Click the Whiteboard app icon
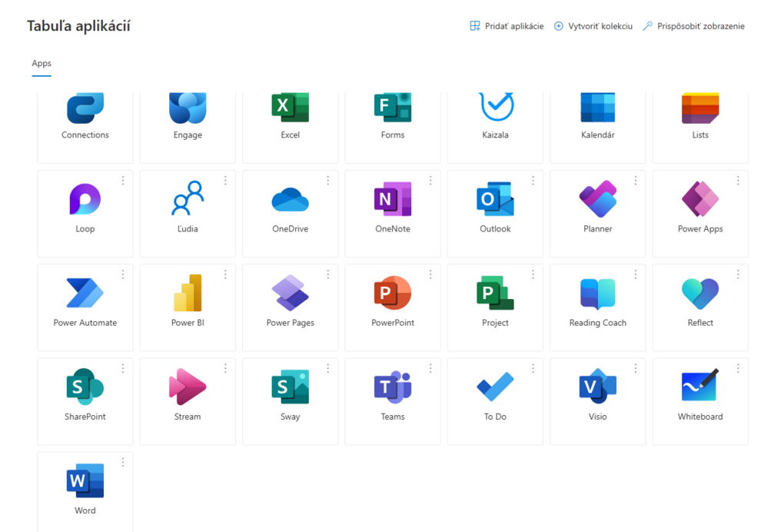This screenshot has width=761, height=532. [x=700, y=387]
